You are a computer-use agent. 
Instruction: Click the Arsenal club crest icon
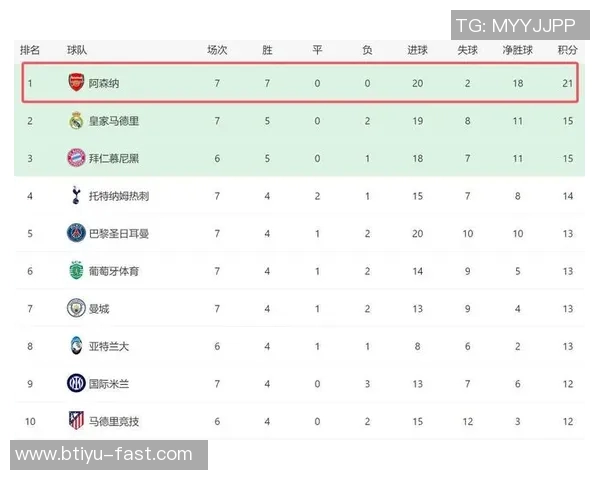[76, 84]
